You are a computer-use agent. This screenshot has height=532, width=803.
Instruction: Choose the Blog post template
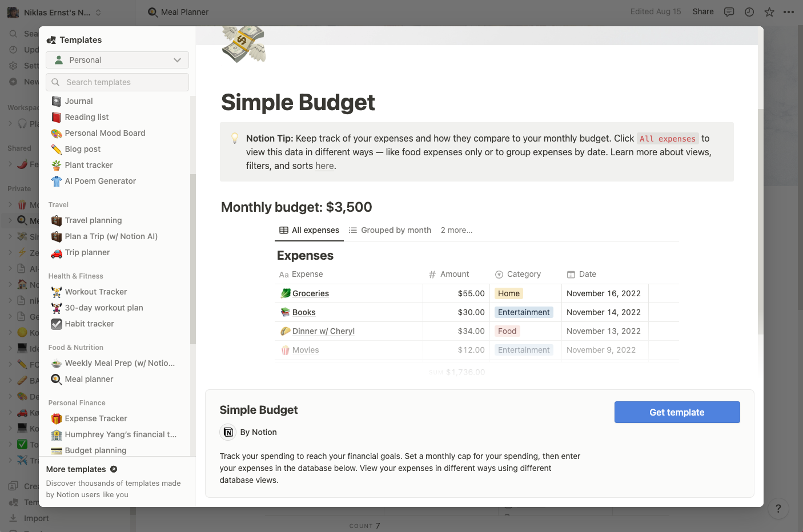(x=117, y=149)
